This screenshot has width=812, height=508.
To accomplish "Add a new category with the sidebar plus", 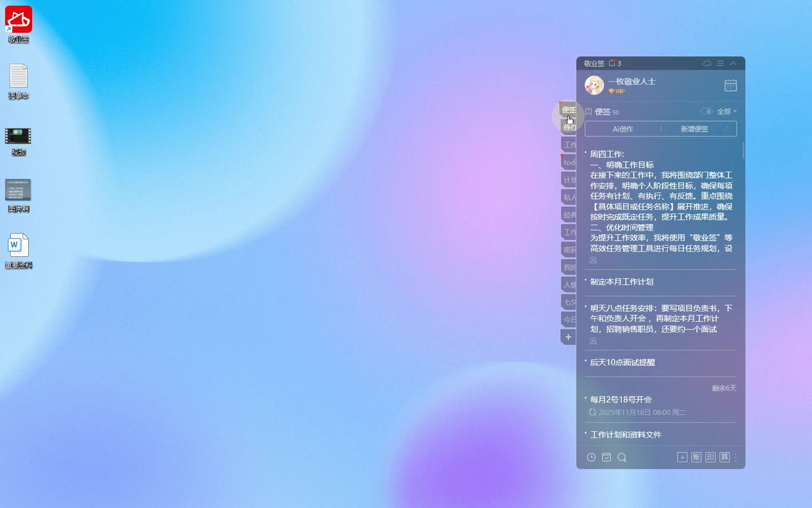I will [568, 337].
